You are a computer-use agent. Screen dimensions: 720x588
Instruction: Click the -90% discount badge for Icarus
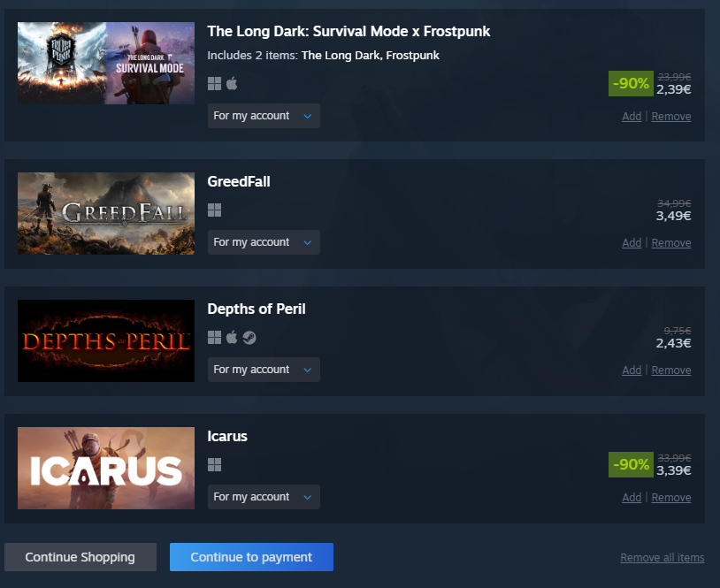[631, 464]
